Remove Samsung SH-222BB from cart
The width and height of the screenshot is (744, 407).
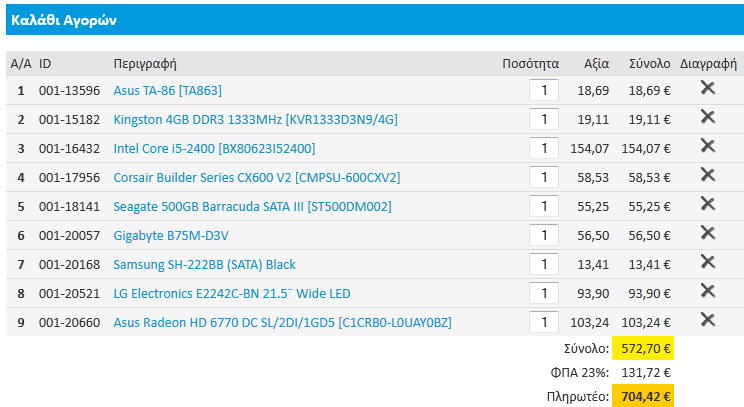pos(707,261)
